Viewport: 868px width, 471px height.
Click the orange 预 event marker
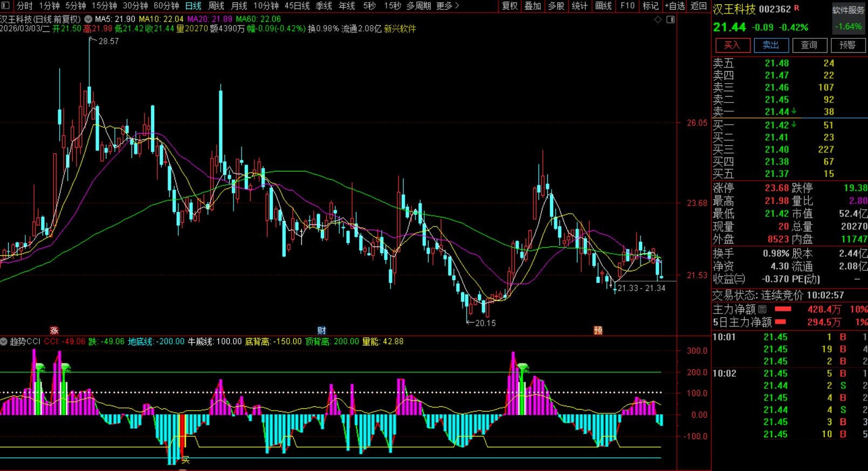tap(598, 330)
